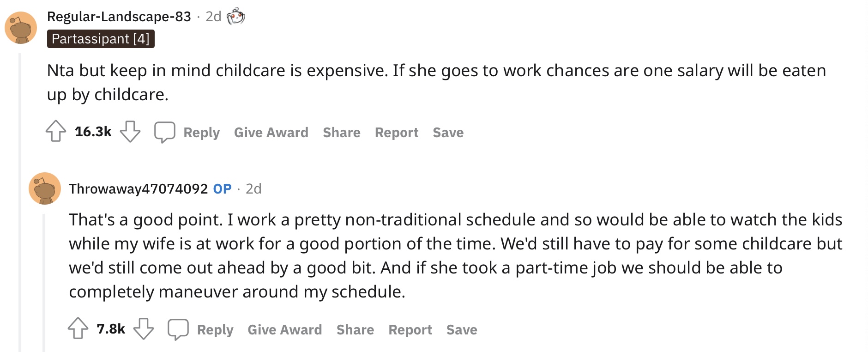Viewport: 868px width, 352px height.
Task: Give Award to the top comment
Action: [x=271, y=133]
